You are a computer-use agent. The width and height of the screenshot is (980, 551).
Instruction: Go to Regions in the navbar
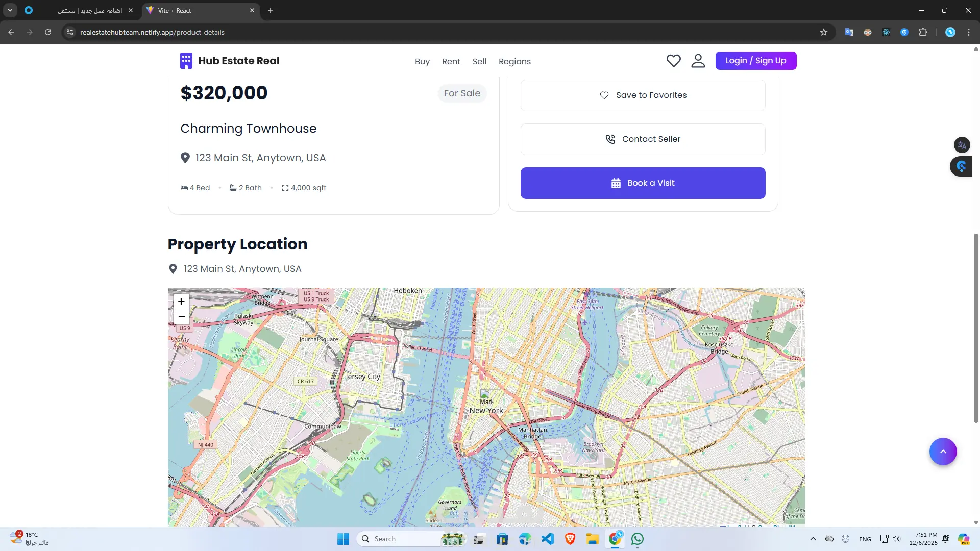[x=514, y=61]
